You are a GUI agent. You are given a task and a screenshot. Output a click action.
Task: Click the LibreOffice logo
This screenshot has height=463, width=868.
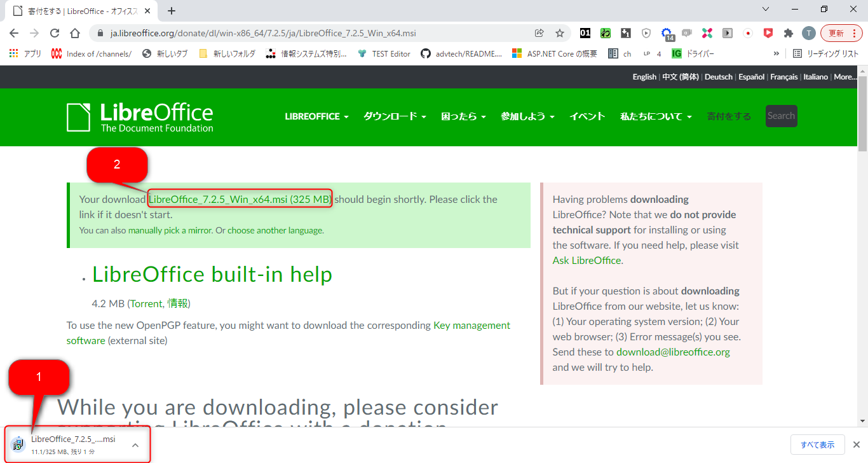140,117
